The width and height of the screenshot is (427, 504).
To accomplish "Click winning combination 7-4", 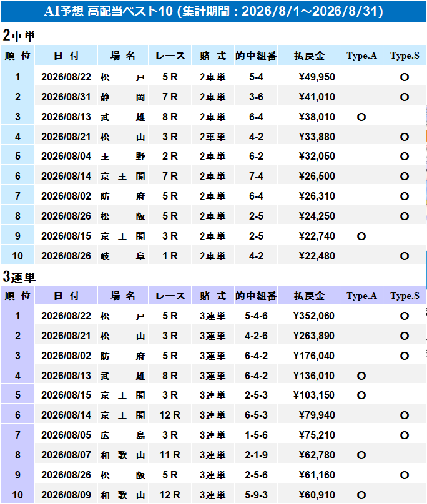I will (x=256, y=176).
